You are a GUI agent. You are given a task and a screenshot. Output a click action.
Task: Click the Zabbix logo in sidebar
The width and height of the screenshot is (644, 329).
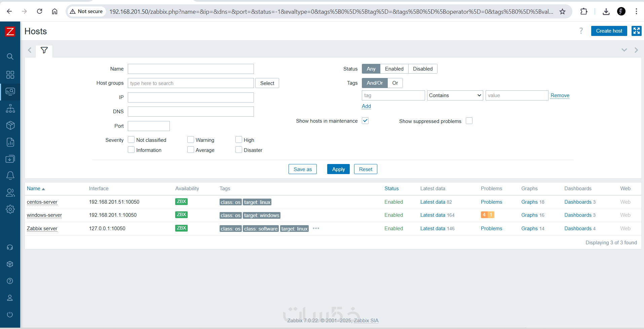(10, 32)
